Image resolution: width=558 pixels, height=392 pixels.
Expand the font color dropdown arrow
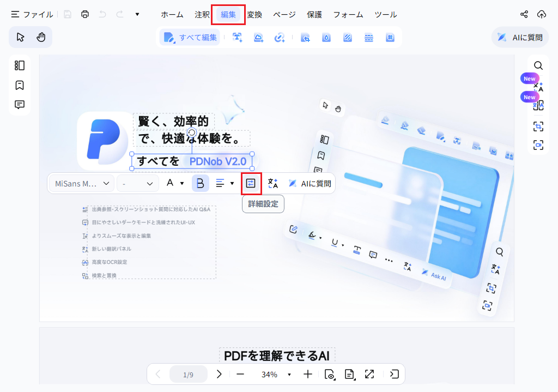pyautogui.click(x=182, y=183)
